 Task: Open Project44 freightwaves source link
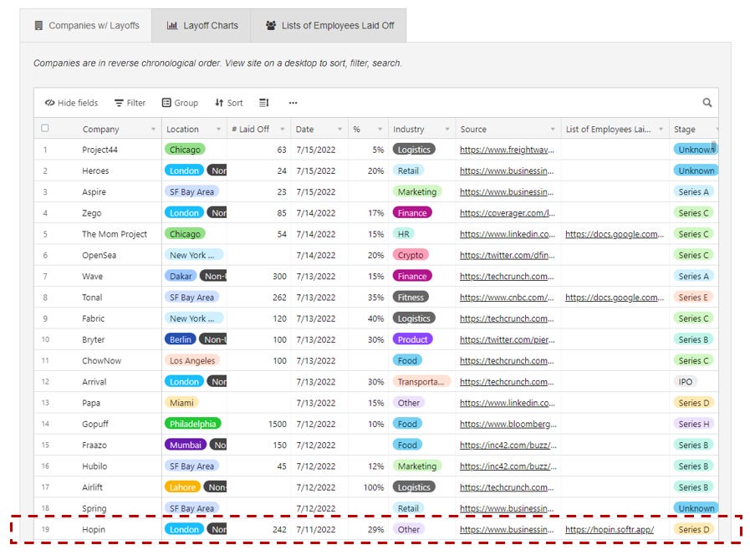(507, 150)
